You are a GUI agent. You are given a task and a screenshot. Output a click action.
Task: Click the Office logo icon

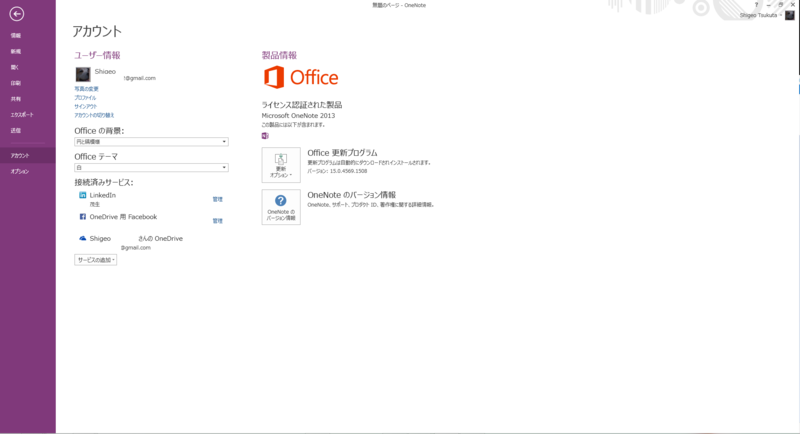click(274, 77)
